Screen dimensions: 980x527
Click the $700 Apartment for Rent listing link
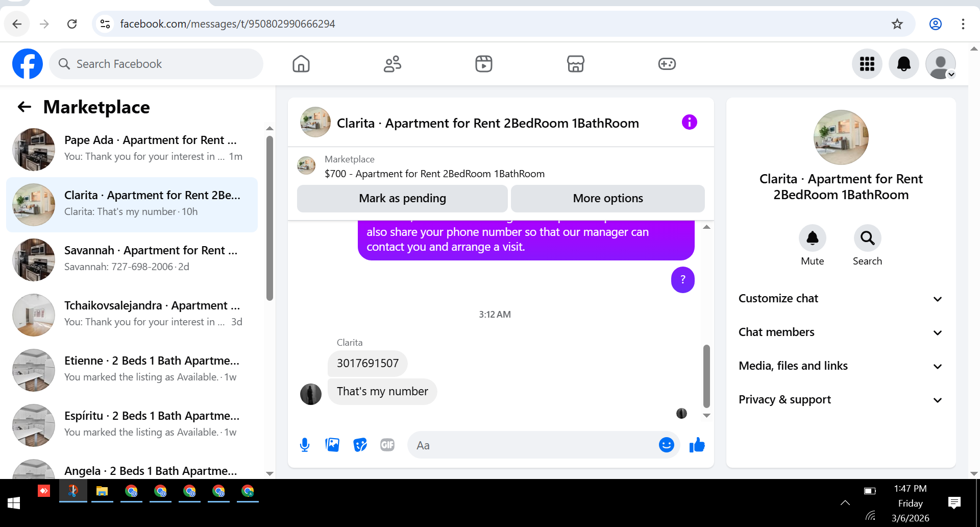click(x=434, y=174)
